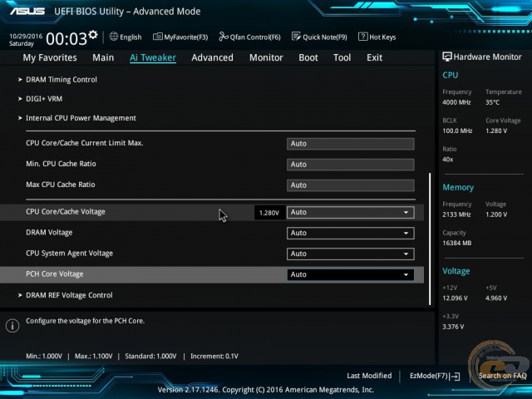Click Search on FAQ
The image size is (532, 399).
(502, 376)
